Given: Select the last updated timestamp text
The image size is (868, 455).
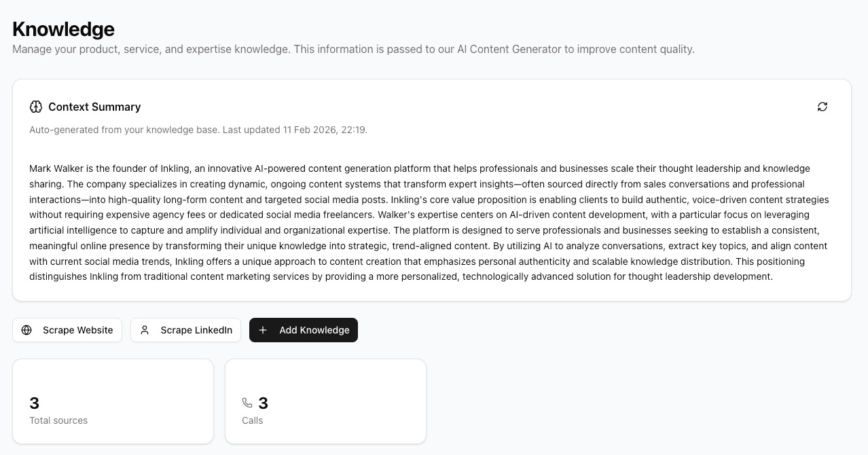Looking at the screenshot, I should (x=198, y=130).
